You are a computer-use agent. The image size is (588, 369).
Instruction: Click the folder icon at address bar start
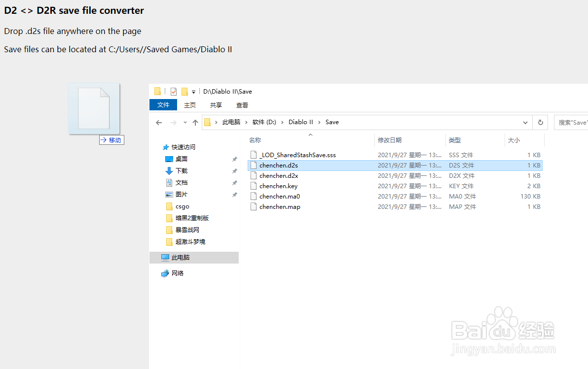[x=207, y=122]
